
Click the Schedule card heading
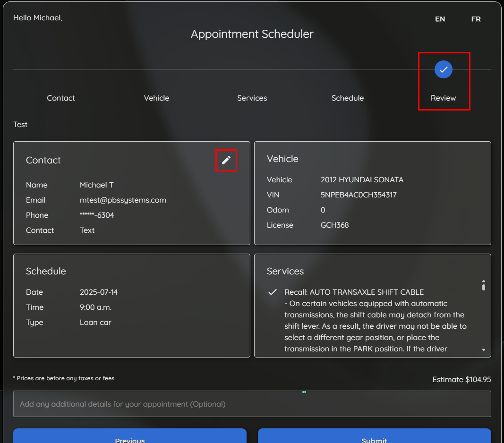point(46,272)
